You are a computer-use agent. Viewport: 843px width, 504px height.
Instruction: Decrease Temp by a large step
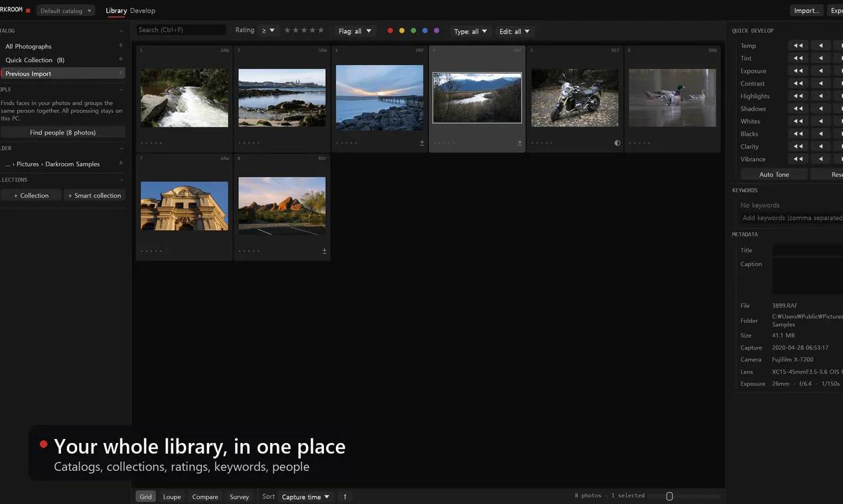[x=798, y=46]
